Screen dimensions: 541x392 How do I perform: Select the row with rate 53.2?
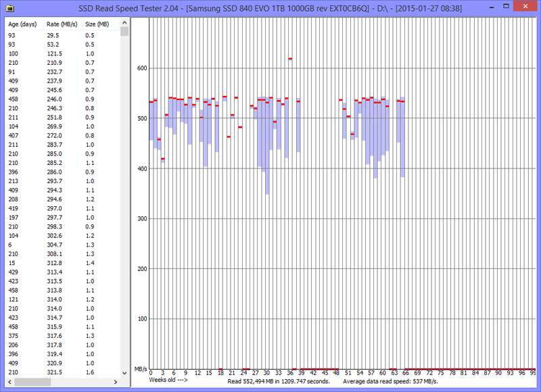click(63, 45)
